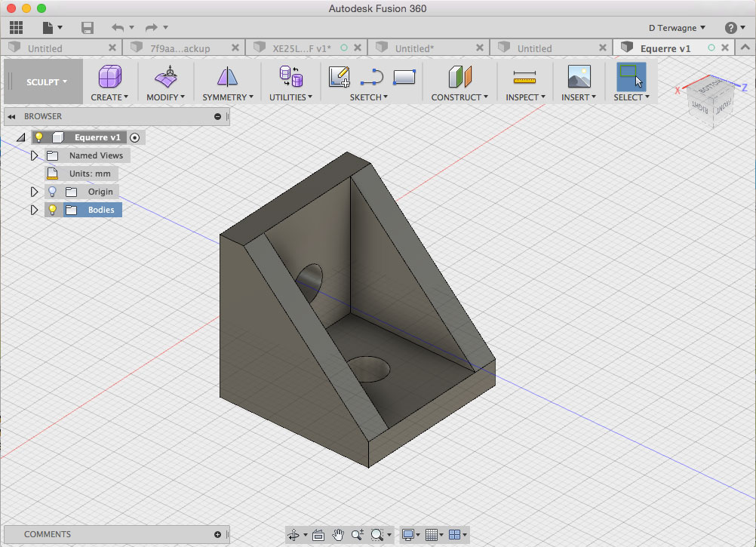Open the Viewports layout icon
This screenshot has width=756, height=547.
[454, 534]
